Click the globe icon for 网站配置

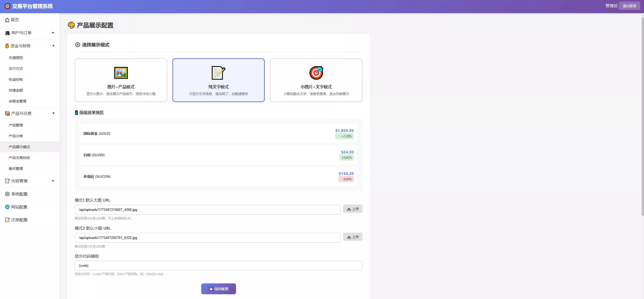point(7,207)
